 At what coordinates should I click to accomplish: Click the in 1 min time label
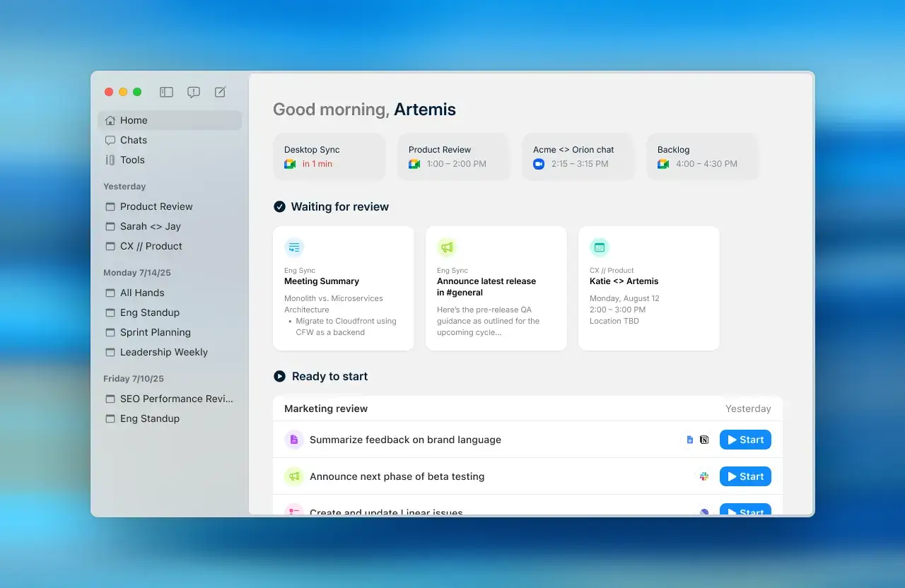click(317, 164)
